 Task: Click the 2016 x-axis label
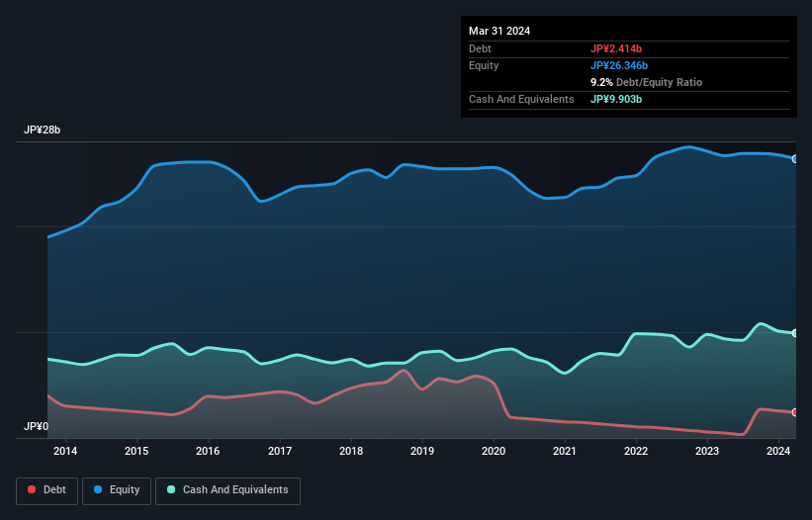point(208,451)
